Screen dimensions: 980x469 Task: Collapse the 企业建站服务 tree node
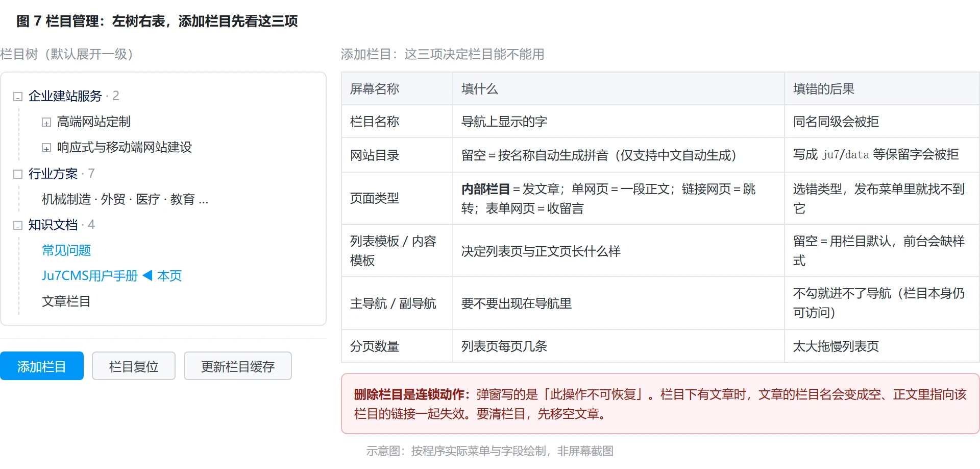click(18, 97)
